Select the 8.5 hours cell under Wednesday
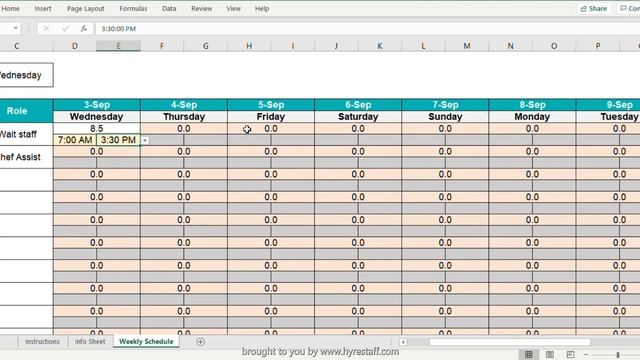640x360 pixels. [x=97, y=129]
